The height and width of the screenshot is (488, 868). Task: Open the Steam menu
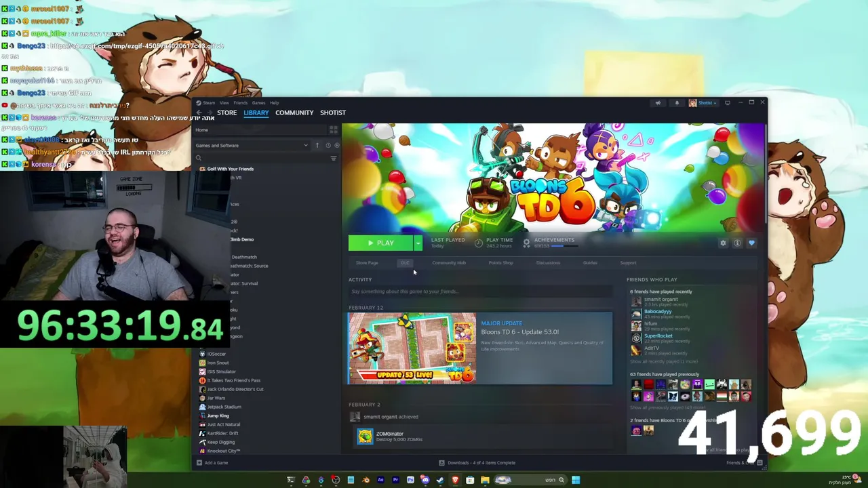[x=209, y=103]
